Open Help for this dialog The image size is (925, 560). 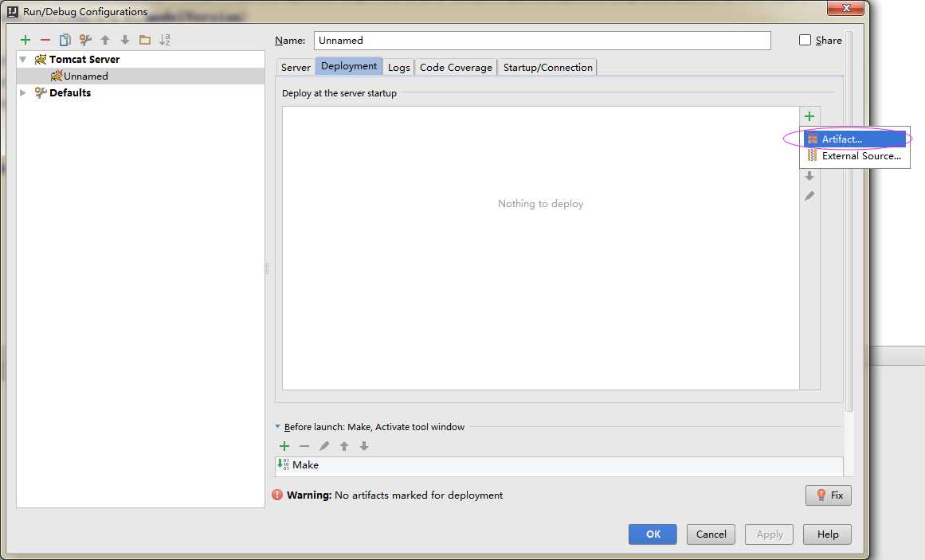coord(828,534)
